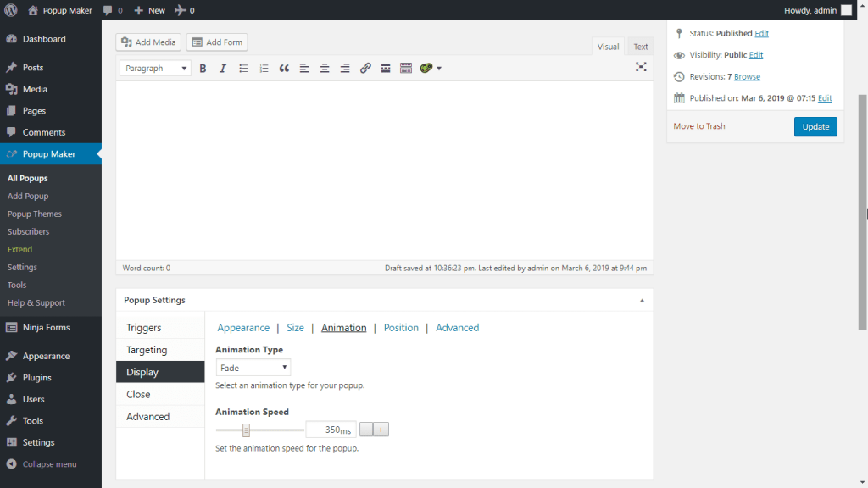Screen dimensions: 868x488
Task: Switch to the Text editor tab
Action: pos(640,46)
